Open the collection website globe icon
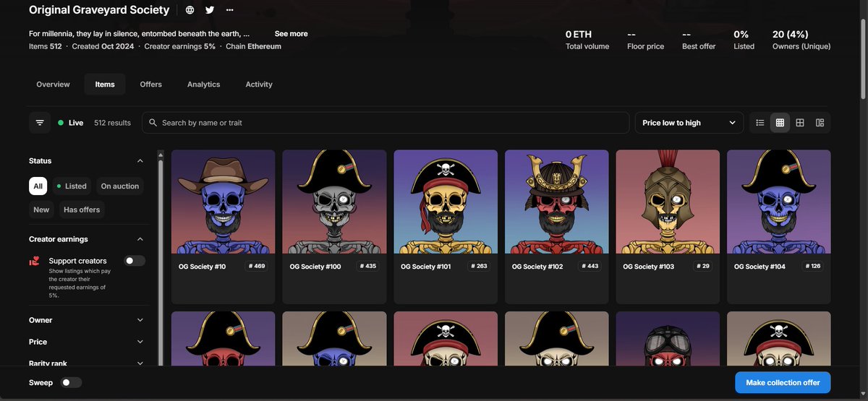Viewport: 868px width, 401px height. 190,10
